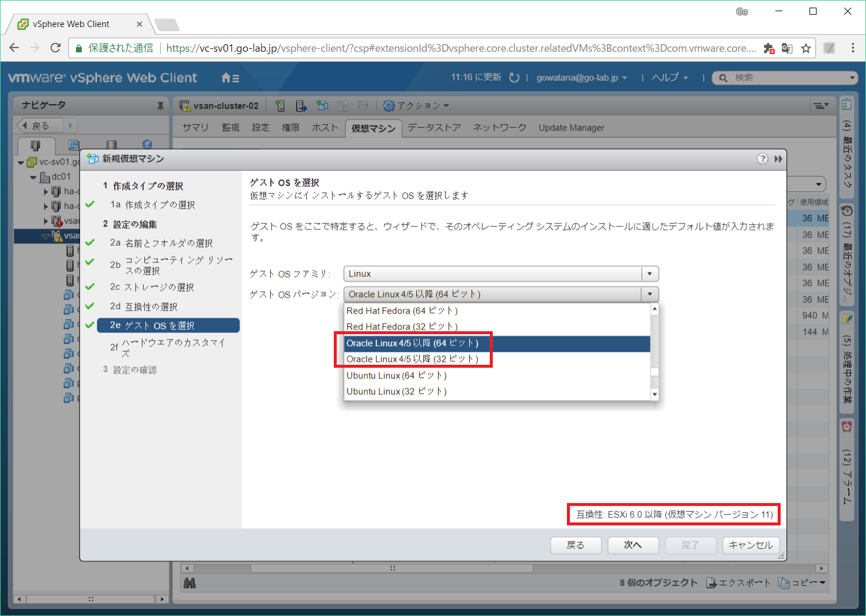Screen dimensions: 866x616
Task: Click the dropdown list scrollbar down arrow
Action: tap(654, 394)
